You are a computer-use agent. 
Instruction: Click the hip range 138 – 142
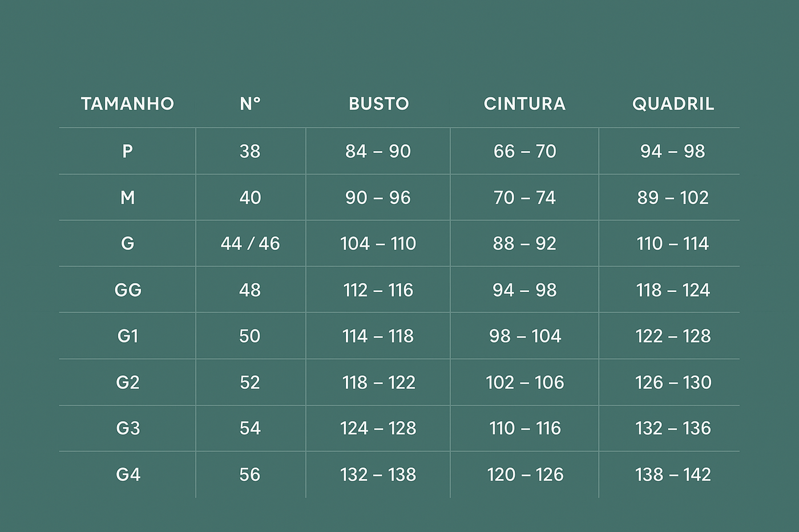(x=673, y=474)
